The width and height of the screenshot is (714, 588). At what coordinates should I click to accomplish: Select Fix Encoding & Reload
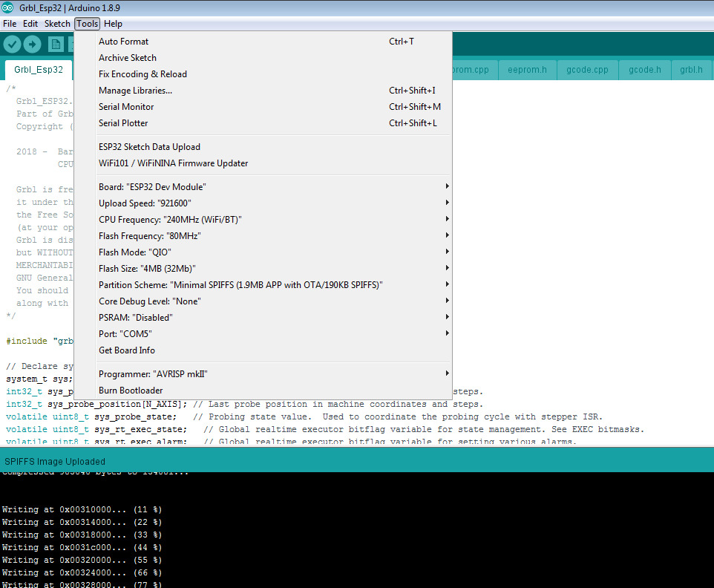263,74
